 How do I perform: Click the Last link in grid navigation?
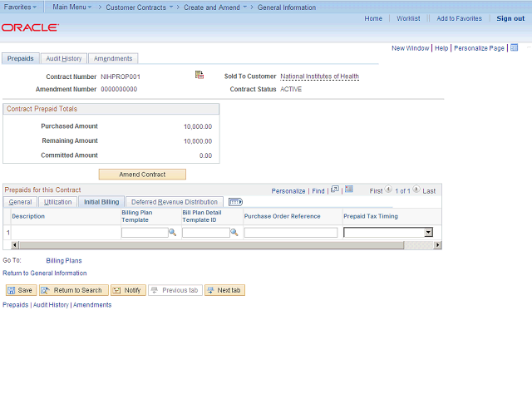pos(429,191)
